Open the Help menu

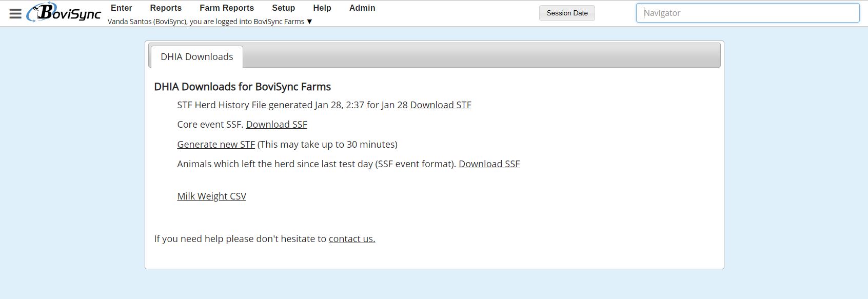322,8
